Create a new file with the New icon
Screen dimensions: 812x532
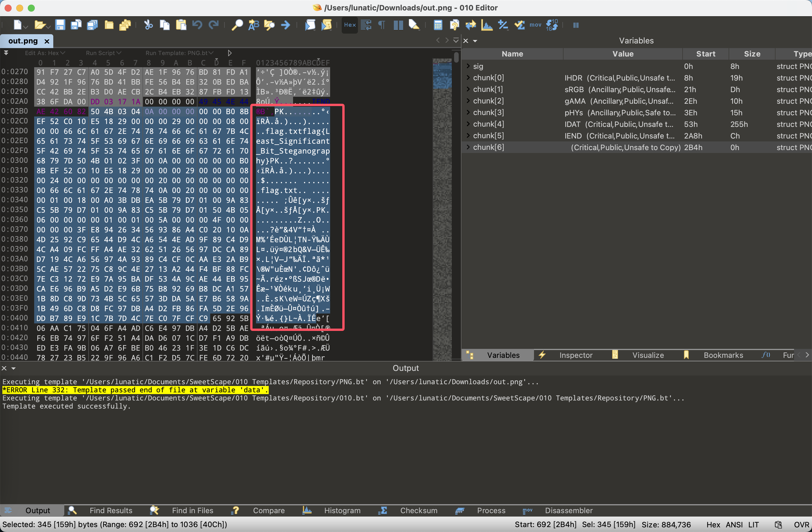[18, 25]
